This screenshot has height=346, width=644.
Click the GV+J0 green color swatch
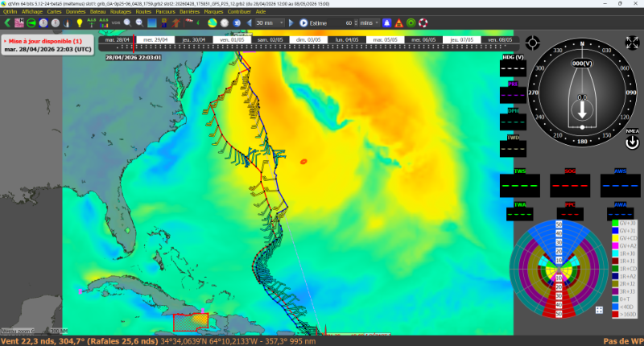(x=615, y=222)
